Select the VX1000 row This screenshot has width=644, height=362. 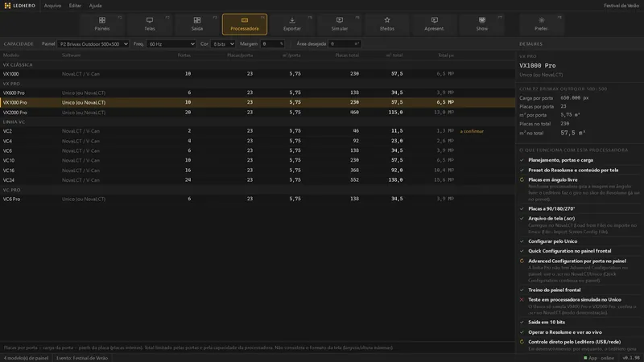click(x=258, y=74)
